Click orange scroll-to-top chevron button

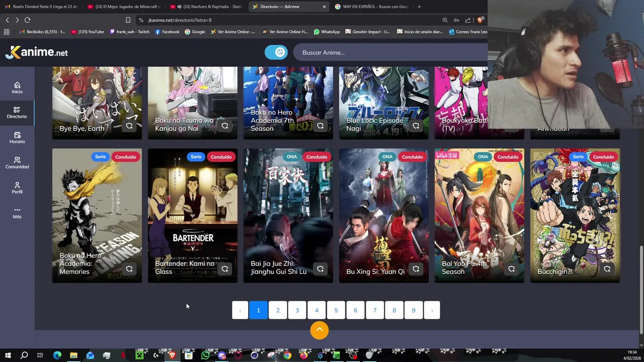(x=319, y=330)
